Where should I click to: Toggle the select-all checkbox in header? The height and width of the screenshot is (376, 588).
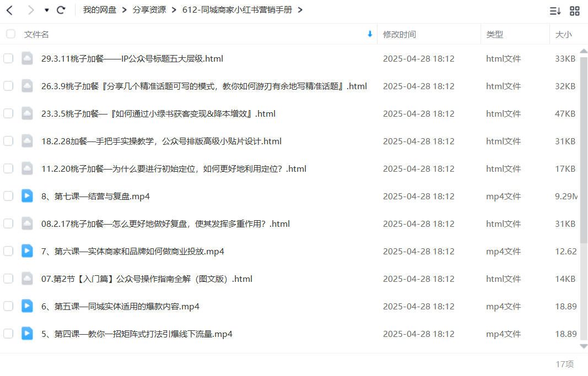11,34
